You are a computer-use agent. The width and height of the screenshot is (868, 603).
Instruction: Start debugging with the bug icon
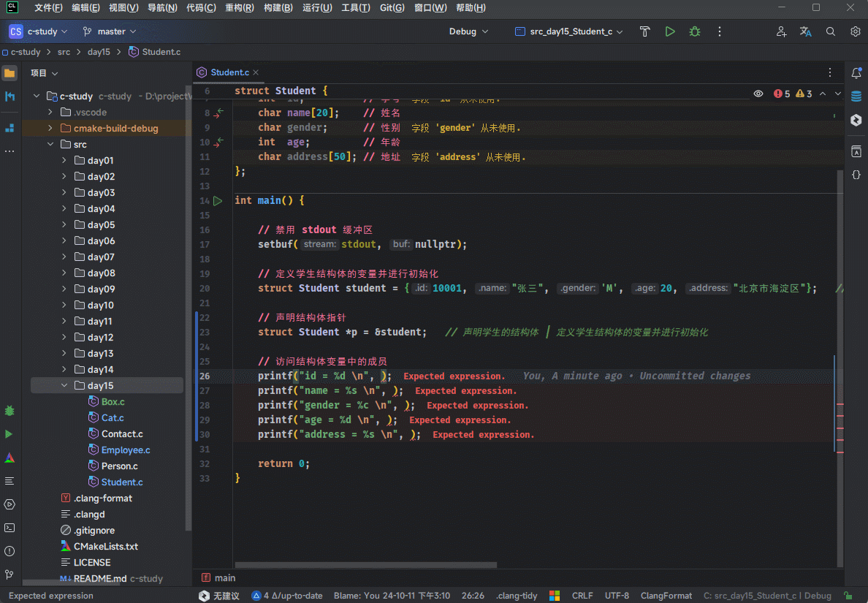pyautogui.click(x=695, y=31)
